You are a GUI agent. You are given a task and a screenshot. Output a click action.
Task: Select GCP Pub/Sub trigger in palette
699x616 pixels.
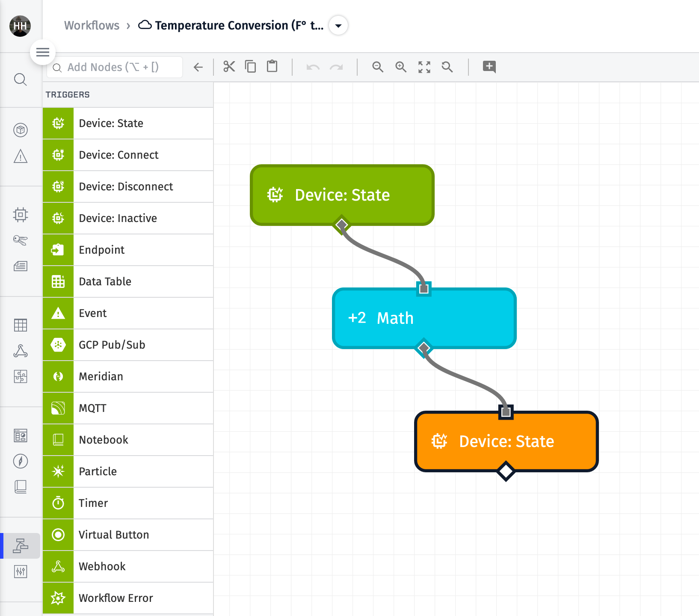click(x=128, y=345)
